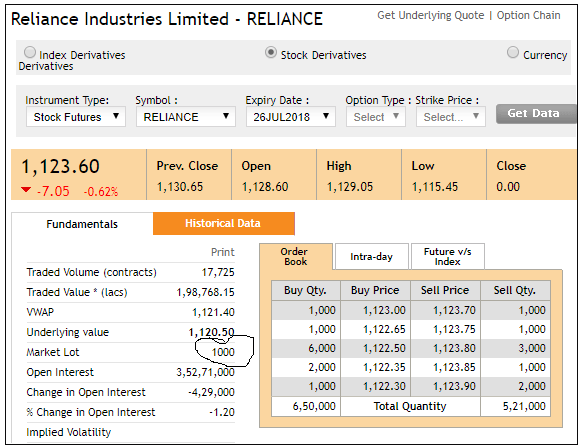Click the Low value 1,115.45

point(435,187)
